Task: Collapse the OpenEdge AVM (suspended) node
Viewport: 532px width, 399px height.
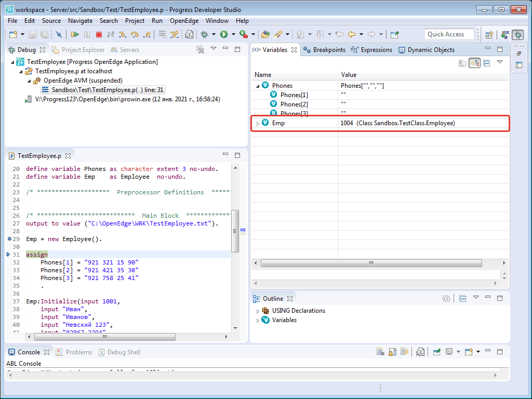Action: tap(29, 81)
